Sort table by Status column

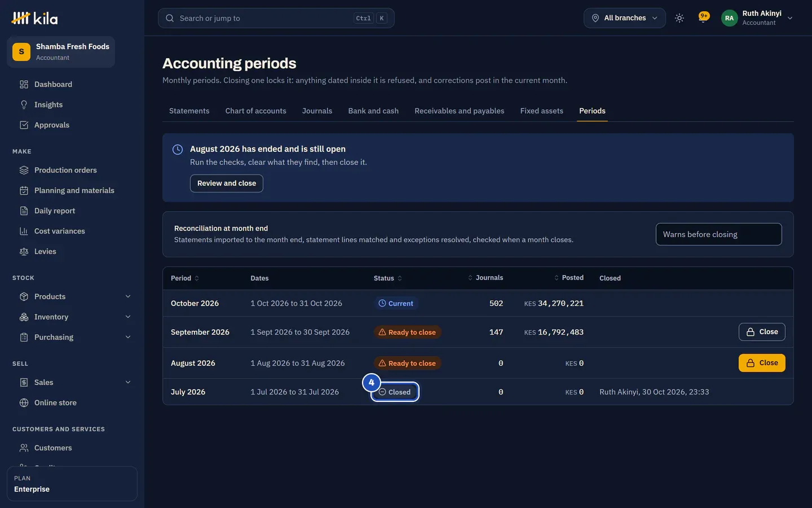pyautogui.click(x=388, y=278)
